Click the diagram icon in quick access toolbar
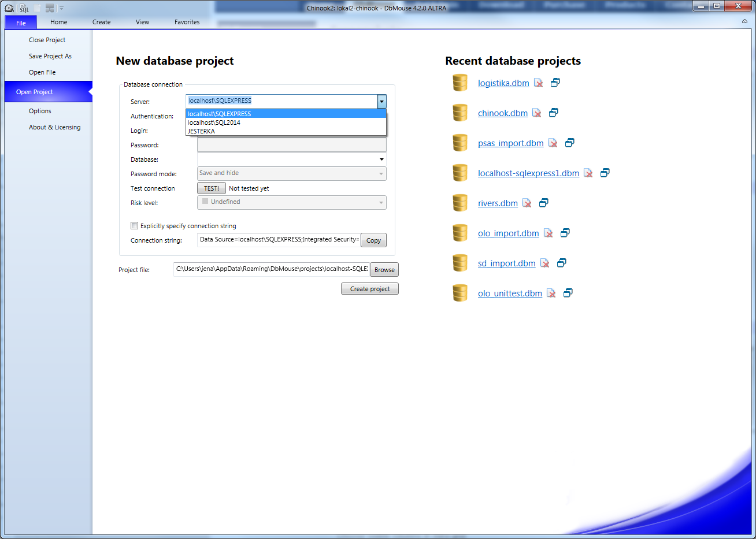The image size is (756, 539). [50, 8]
